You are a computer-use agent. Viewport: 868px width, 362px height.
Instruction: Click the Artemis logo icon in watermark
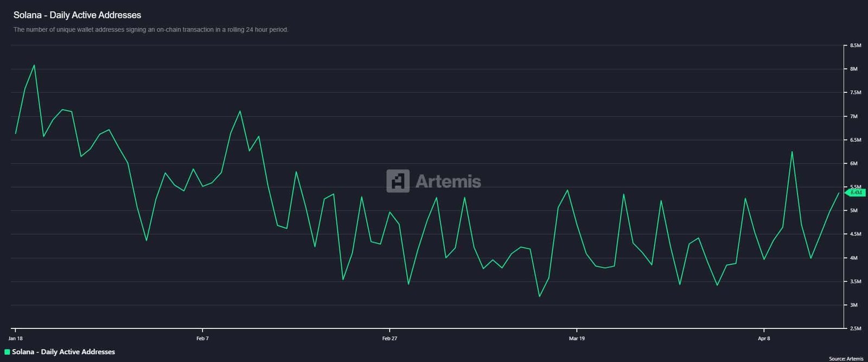point(398,181)
